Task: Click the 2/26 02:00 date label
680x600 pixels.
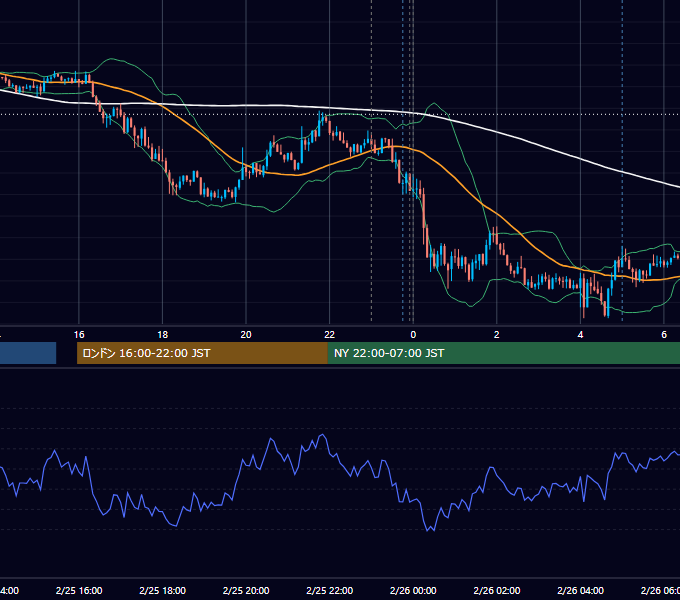Action: coord(497,590)
